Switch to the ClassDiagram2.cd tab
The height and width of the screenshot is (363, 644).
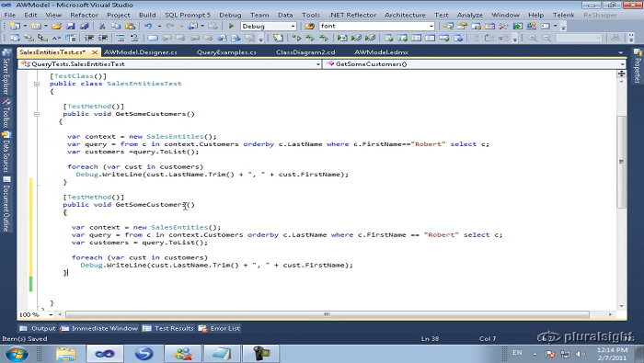(305, 52)
